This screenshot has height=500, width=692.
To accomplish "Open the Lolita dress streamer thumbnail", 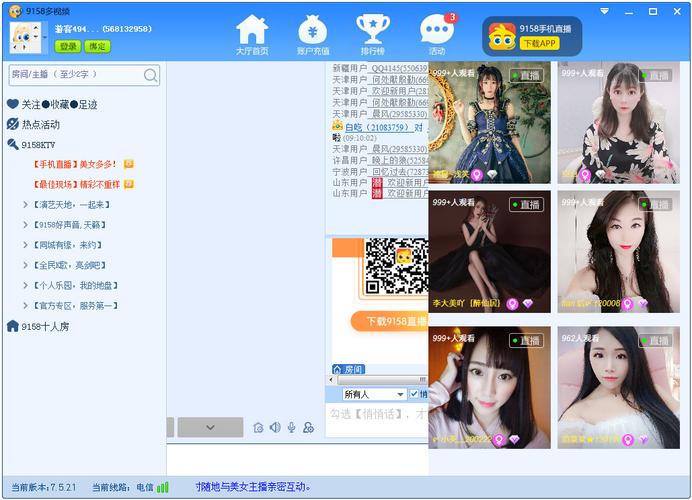I will coord(489,122).
